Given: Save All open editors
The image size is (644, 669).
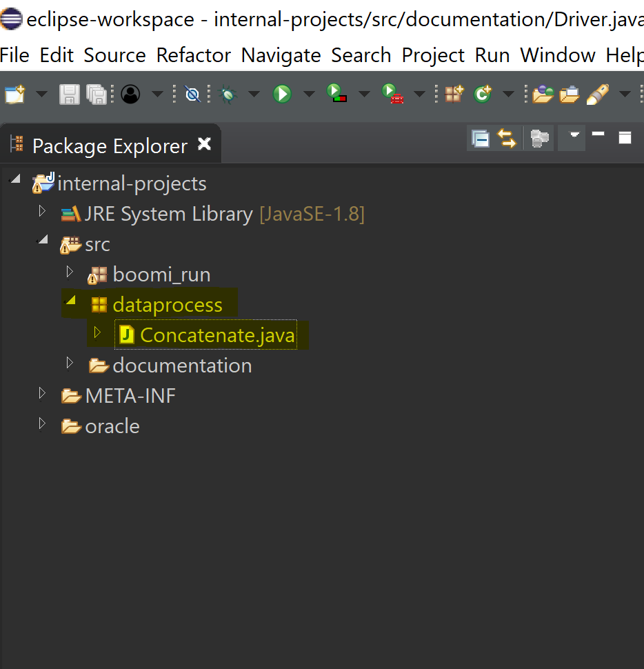Looking at the screenshot, I should tap(95, 94).
